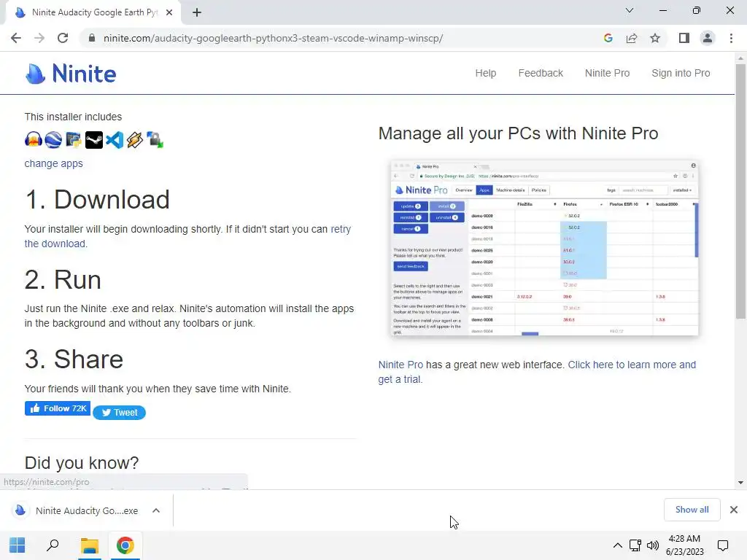
Task: Click the learn more and get a trial link
Action: 537,372
